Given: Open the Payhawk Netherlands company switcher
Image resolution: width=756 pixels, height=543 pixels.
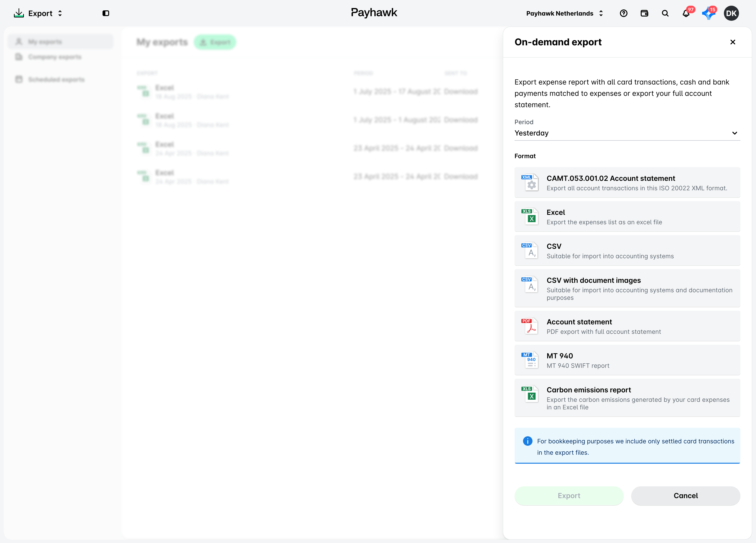Looking at the screenshot, I should click(x=564, y=13).
